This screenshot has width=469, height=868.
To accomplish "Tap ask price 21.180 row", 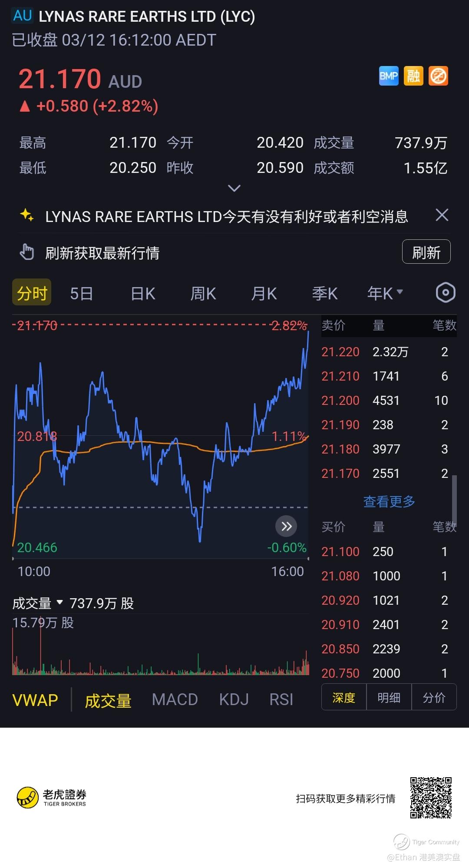I will (389, 449).
